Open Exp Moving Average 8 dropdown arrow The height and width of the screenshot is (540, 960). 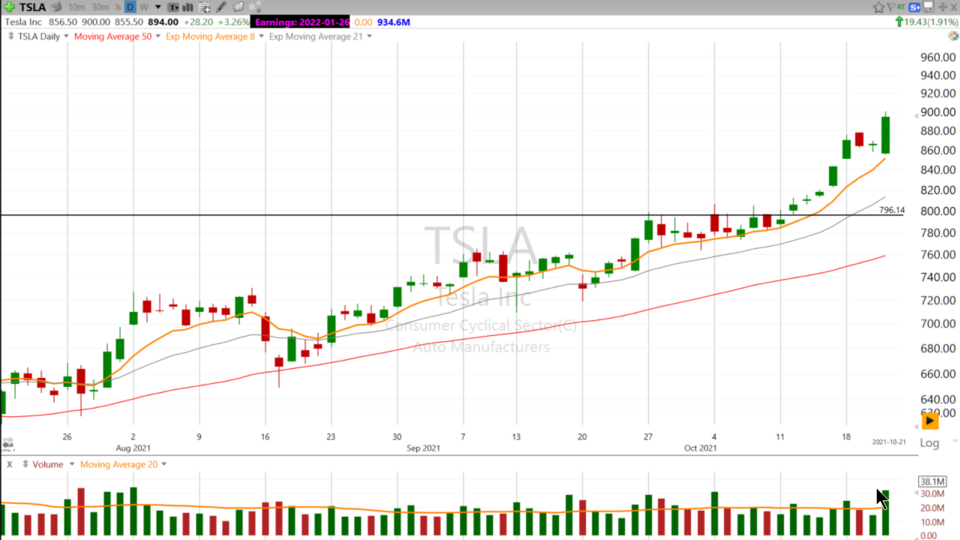coord(261,37)
